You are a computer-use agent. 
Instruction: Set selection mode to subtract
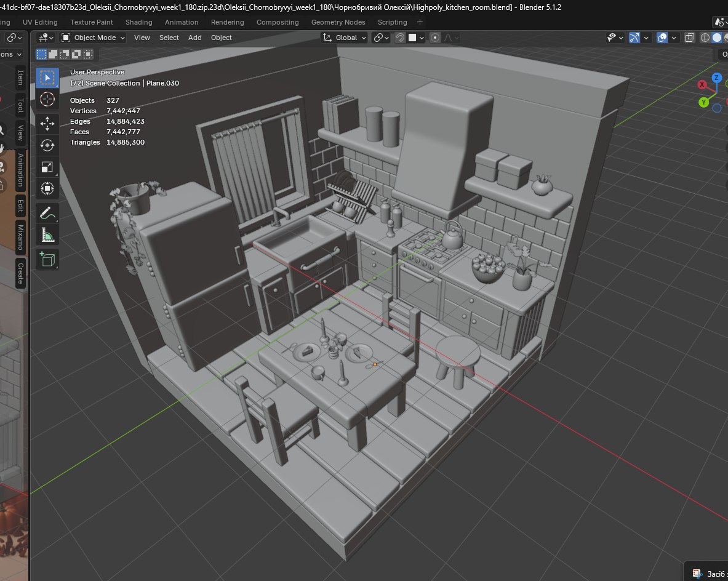click(x=65, y=54)
